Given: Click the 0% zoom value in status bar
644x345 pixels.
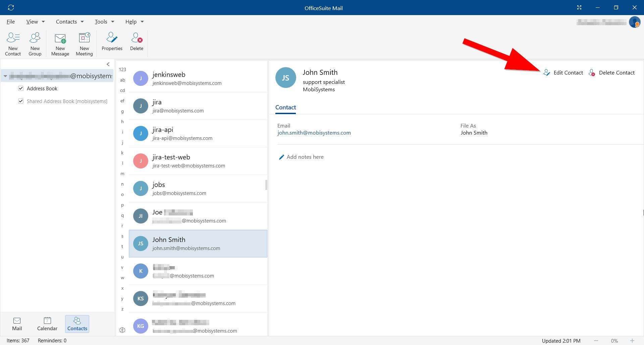Looking at the screenshot, I should click(614, 341).
